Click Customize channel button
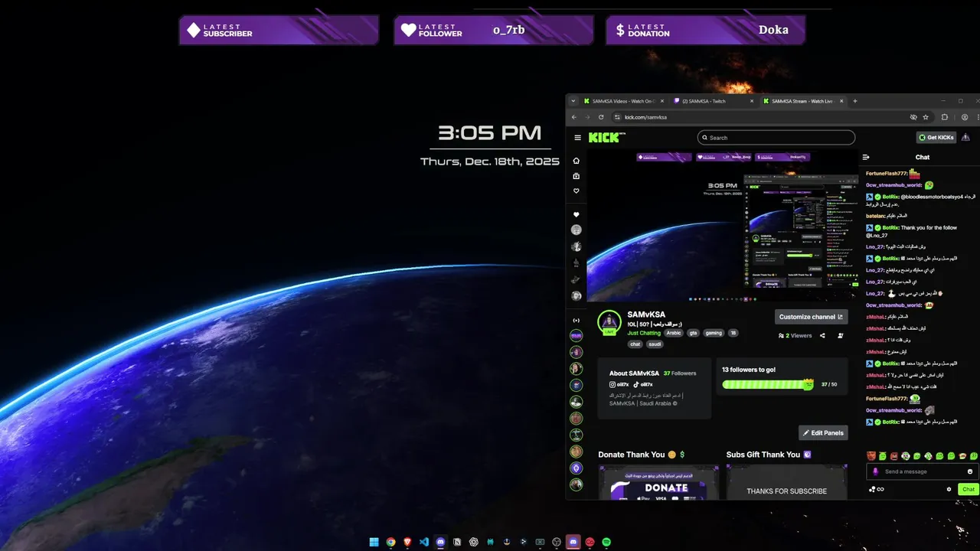The image size is (980, 551). click(811, 317)
